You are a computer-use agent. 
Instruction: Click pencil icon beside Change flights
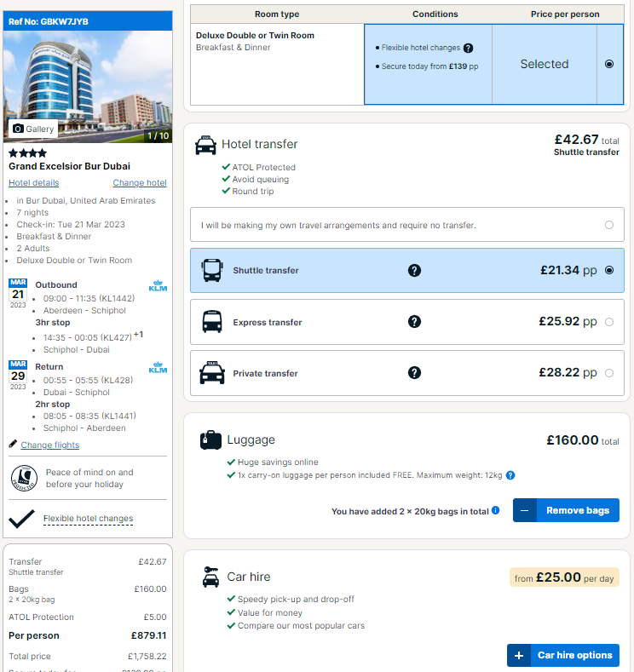(13, 444)
